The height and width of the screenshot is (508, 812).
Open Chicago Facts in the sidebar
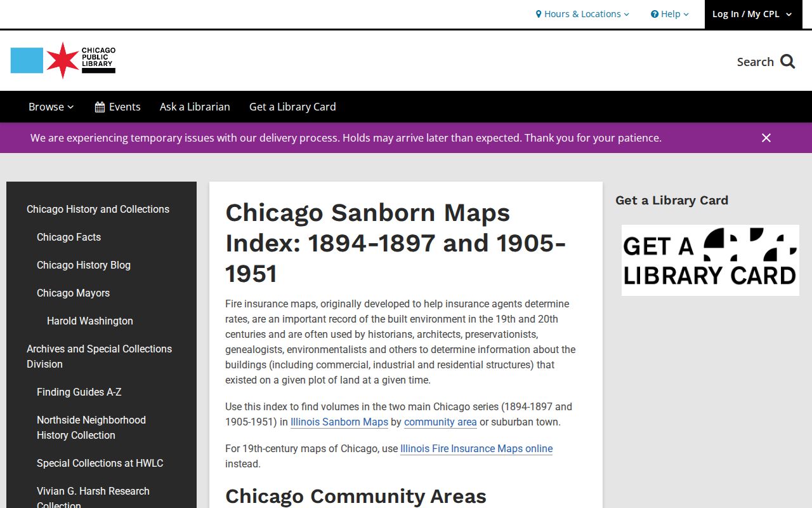click(69, 237)
